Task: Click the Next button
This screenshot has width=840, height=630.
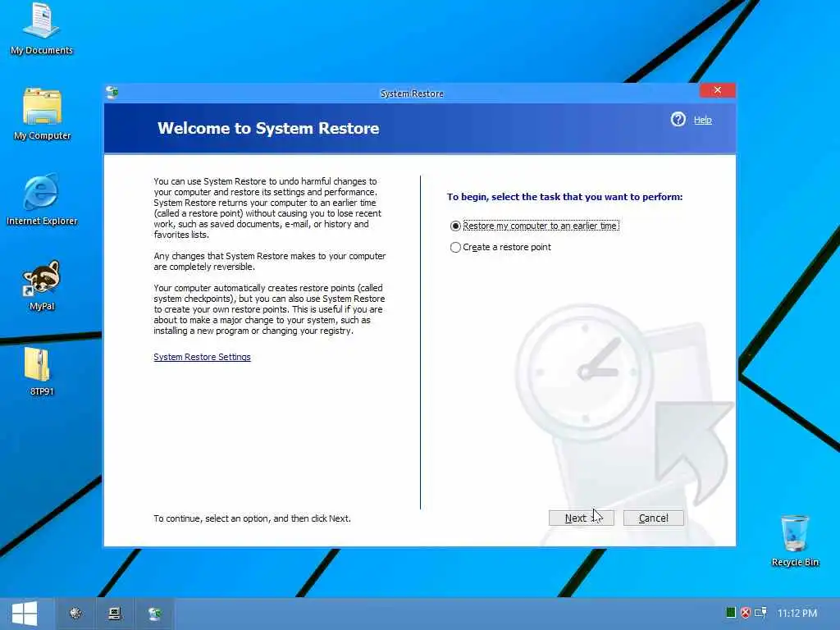Action: pos(582,518)
